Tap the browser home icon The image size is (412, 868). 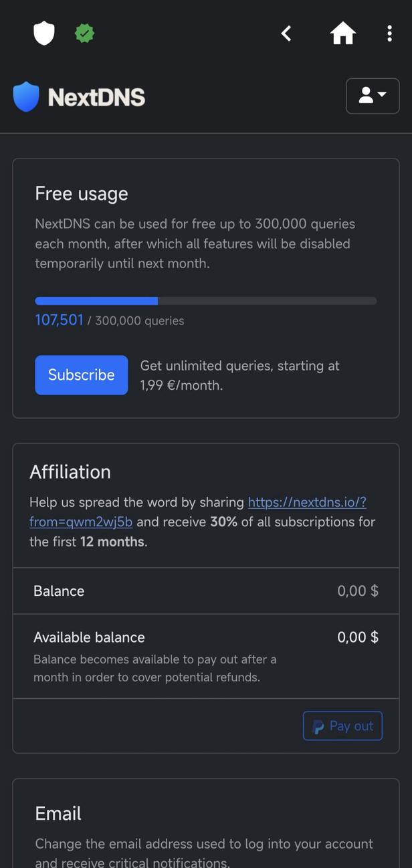point(342,33)
